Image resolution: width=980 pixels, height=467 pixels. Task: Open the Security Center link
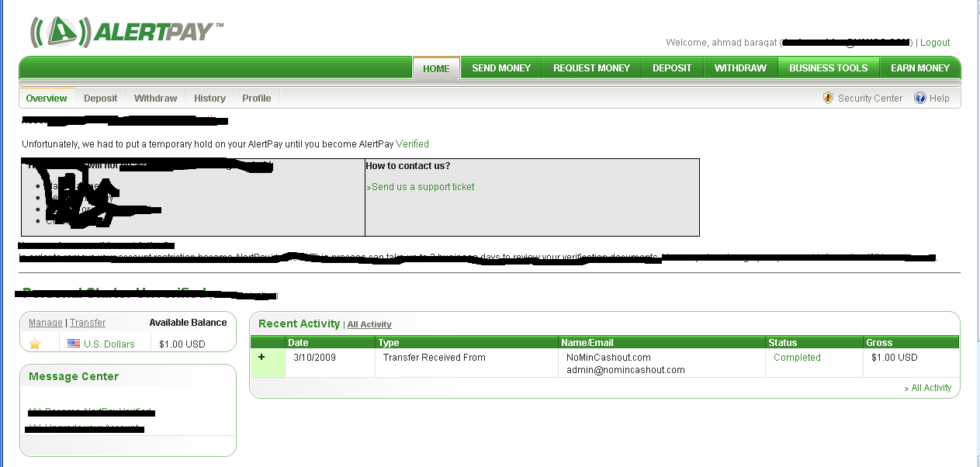click(x=870, y=99)
